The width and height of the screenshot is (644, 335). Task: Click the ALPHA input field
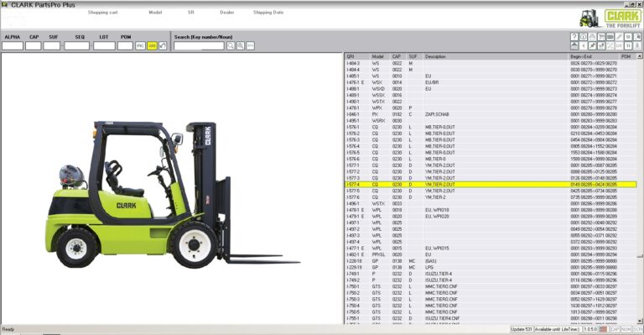click(13, 45)
